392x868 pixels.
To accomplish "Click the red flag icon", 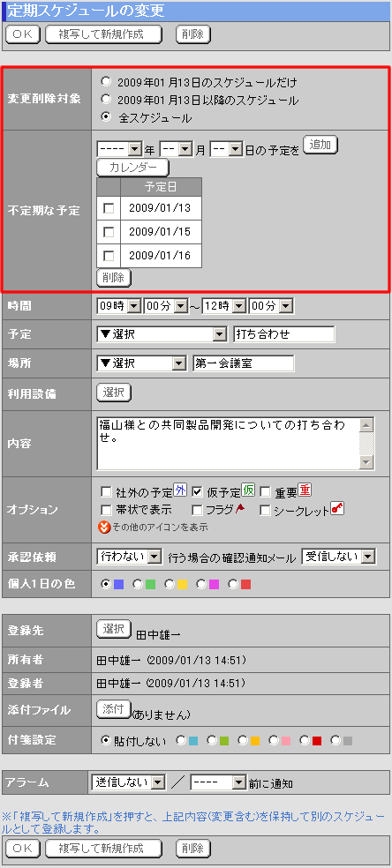I will (240, 509).
